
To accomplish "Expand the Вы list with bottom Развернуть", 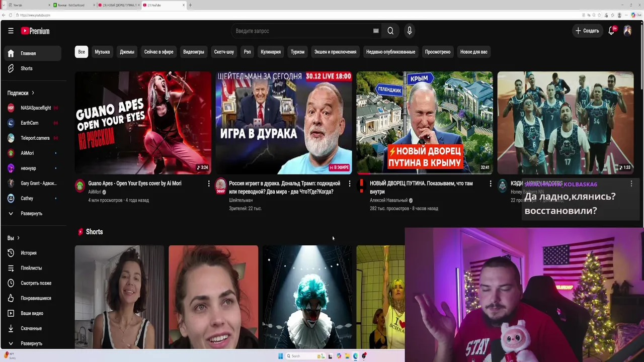I will [33, 343].
